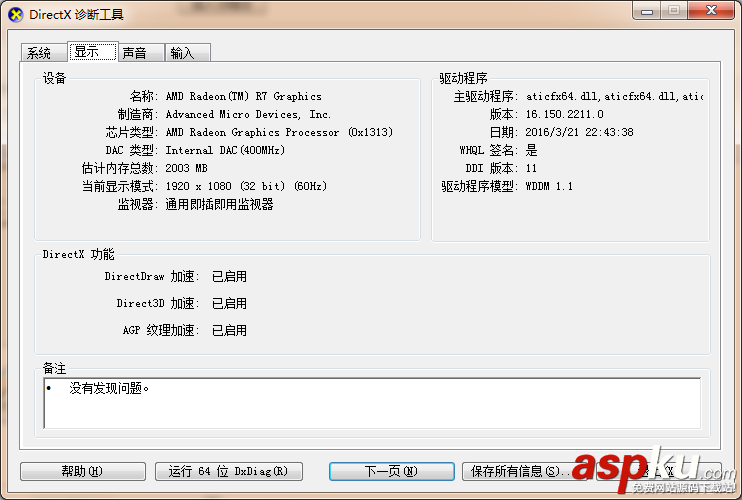Click monitor value '通用即插即用监视器'
742x500 pixels.
pos(219,204)
